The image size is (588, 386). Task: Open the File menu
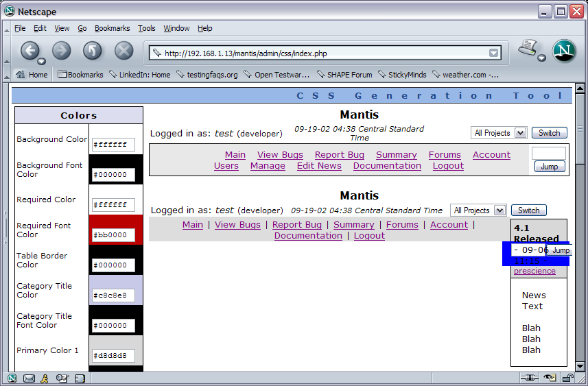pyautogui.click(x=20, y=28)
